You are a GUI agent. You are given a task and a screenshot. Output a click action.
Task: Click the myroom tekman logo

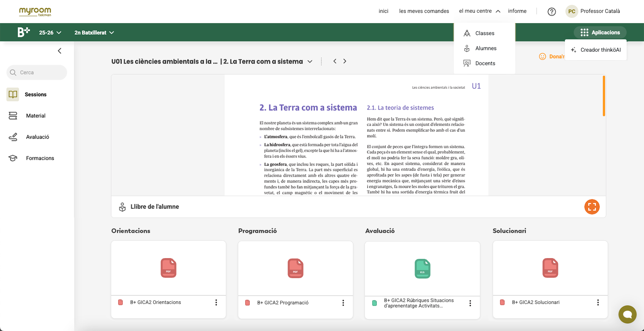point(35,12)
